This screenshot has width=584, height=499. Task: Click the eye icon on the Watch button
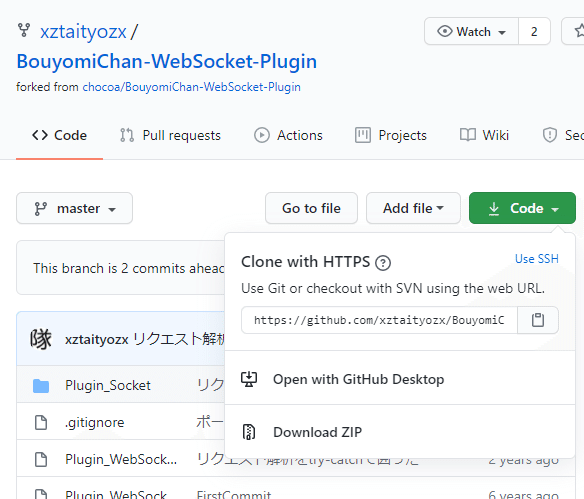coord(445,31)
